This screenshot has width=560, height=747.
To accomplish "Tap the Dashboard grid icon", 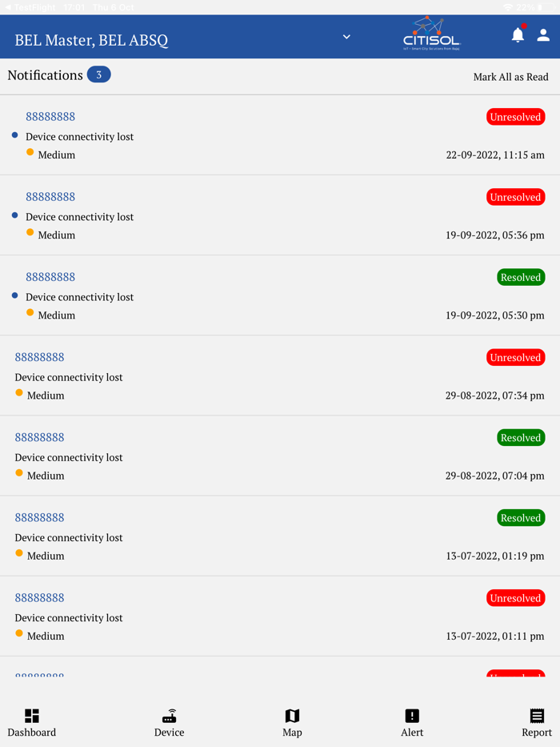I will coord(32,716).
